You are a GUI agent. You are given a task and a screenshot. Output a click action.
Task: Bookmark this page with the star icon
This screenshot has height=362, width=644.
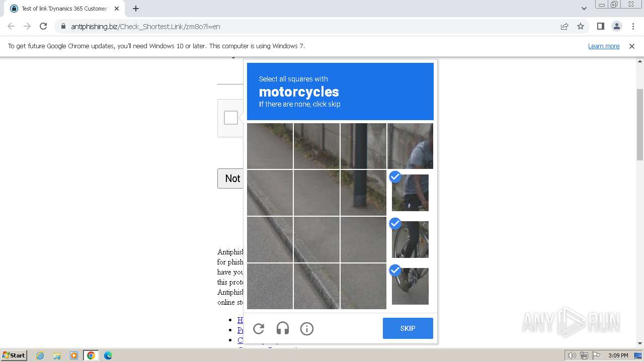click(x=581, y=26)
